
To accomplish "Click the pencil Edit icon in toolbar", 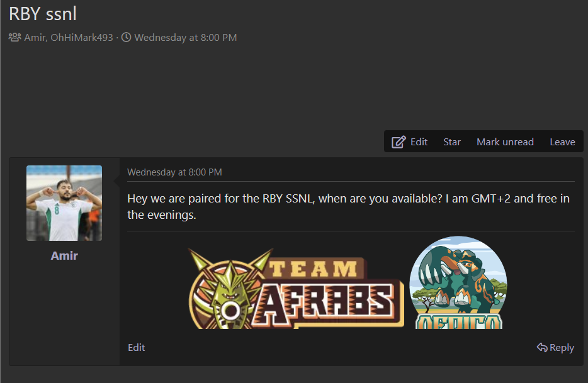I will (x=398, y=142).
